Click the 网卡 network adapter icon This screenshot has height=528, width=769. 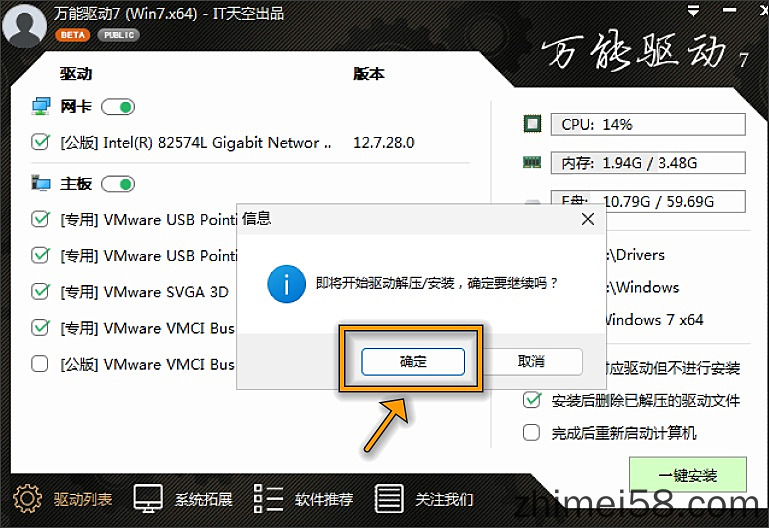(41, 106)
